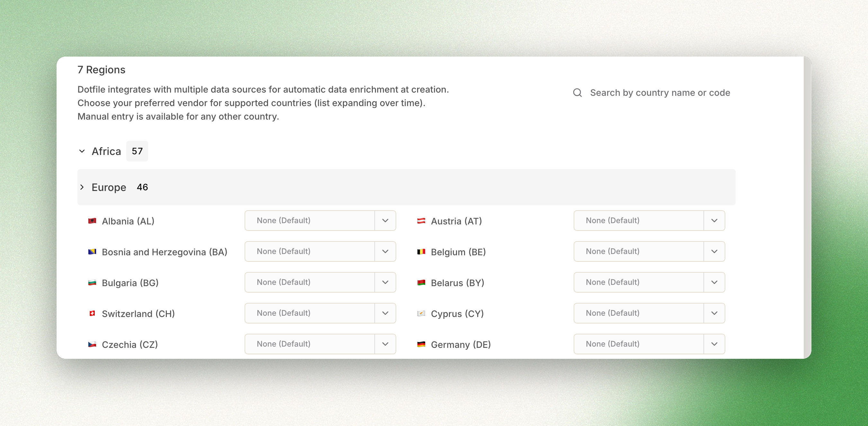Open the Cyprus (CY) vendor dropdown
Screen dimensions: 868x426
(x=649, y=313)
